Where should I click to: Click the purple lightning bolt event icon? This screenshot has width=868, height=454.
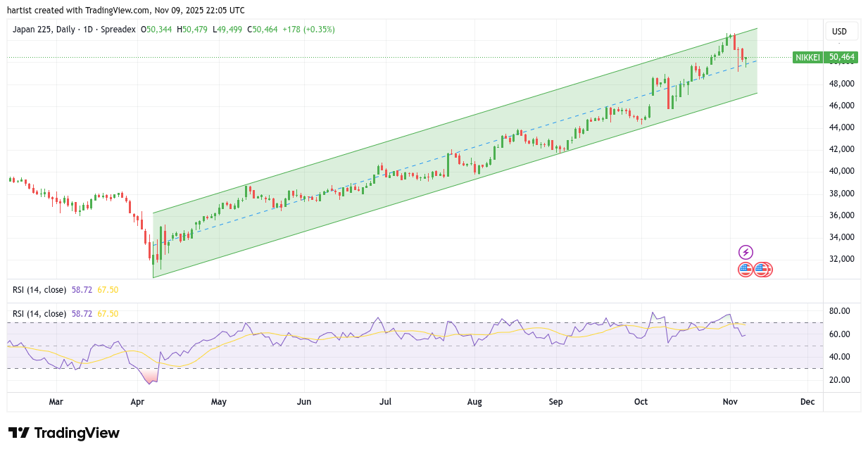[x=746, y=252]
